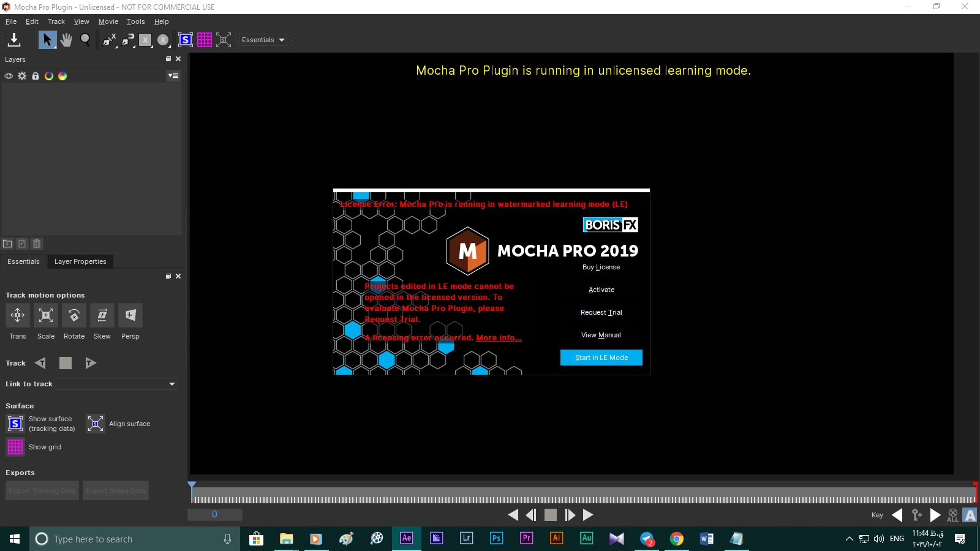Click Show grid button in Surface section

pos(15,447)
